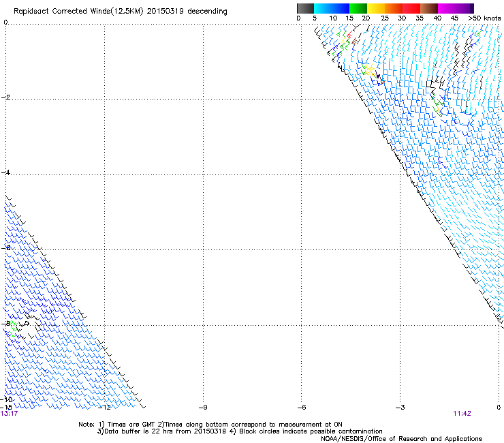Click the '-2' latitude axis label

click(5, 97)
